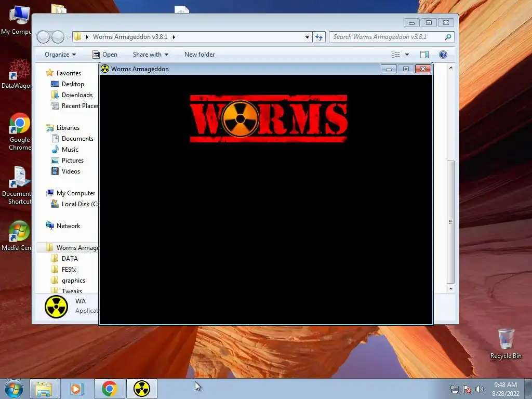Screen dimensions: 532x399
Task: Open address bar history dropdown
Action: (x=307, y=37)
